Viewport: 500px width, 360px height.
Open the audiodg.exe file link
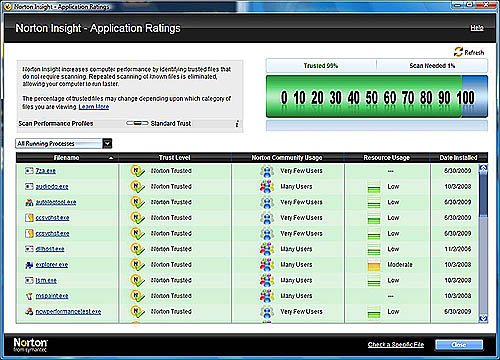pyautogui.click(x=52, y=187)
